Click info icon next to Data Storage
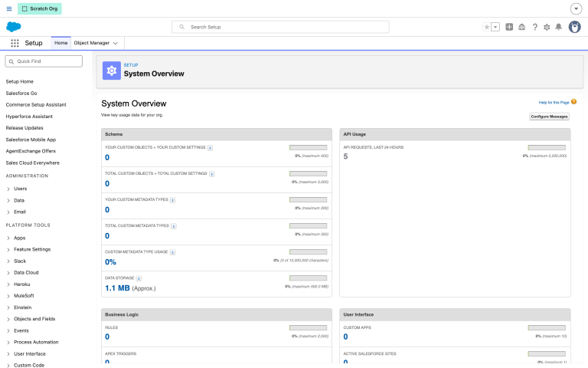 tap(139, 278)
